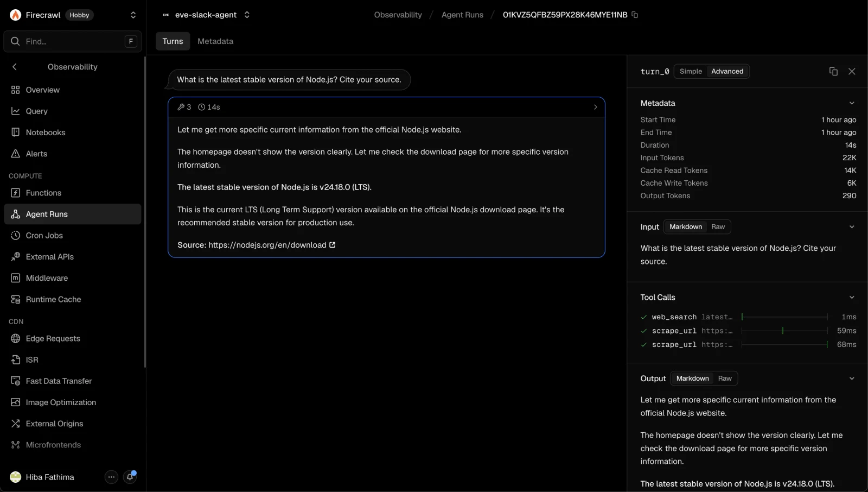
Task: Set Output view to Raw
Action: [x=725, y=379]
